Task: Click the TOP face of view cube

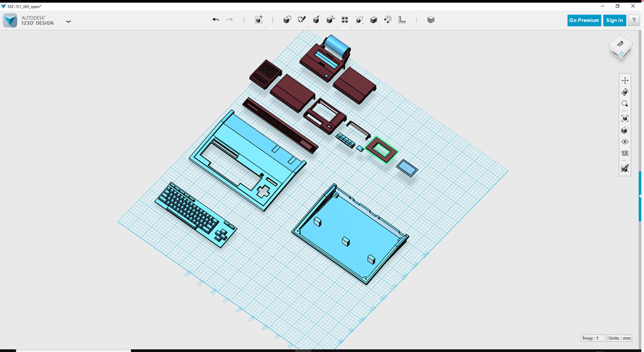Action: tap(620, 45)
